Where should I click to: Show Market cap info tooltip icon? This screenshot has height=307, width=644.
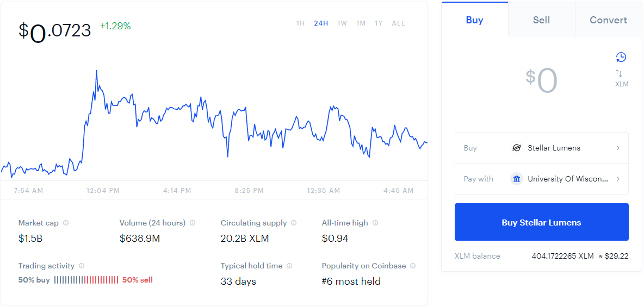point(66,223)
